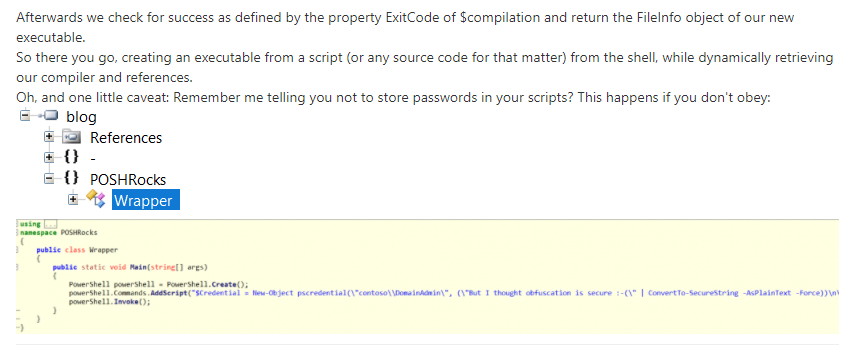855x364 pixels.
Task: Select the References tree item
Action: click(126, 138)
